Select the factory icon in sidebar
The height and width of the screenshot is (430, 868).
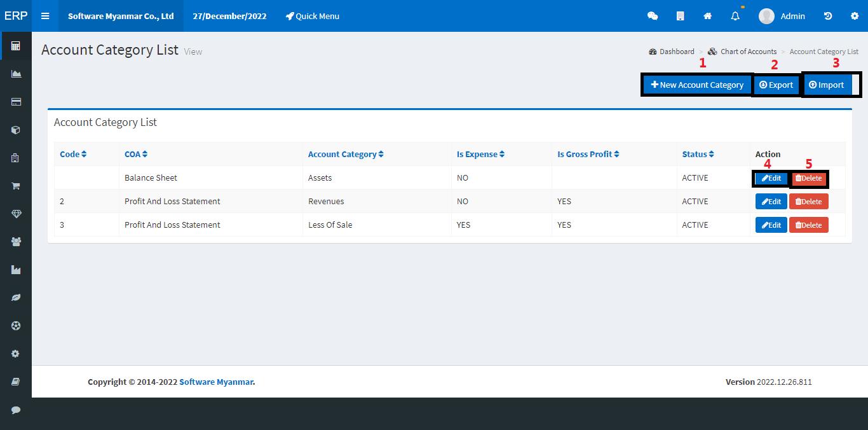click(x=16, y=270)
